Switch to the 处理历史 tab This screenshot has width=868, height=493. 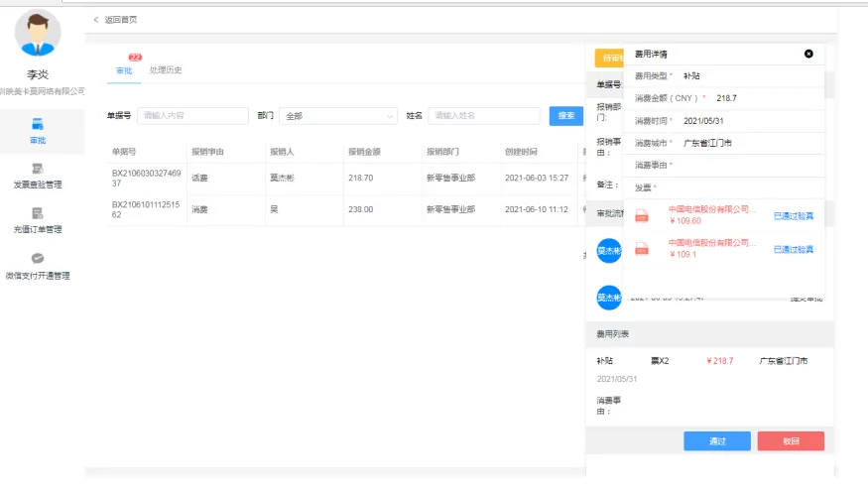tap(166, 70)
